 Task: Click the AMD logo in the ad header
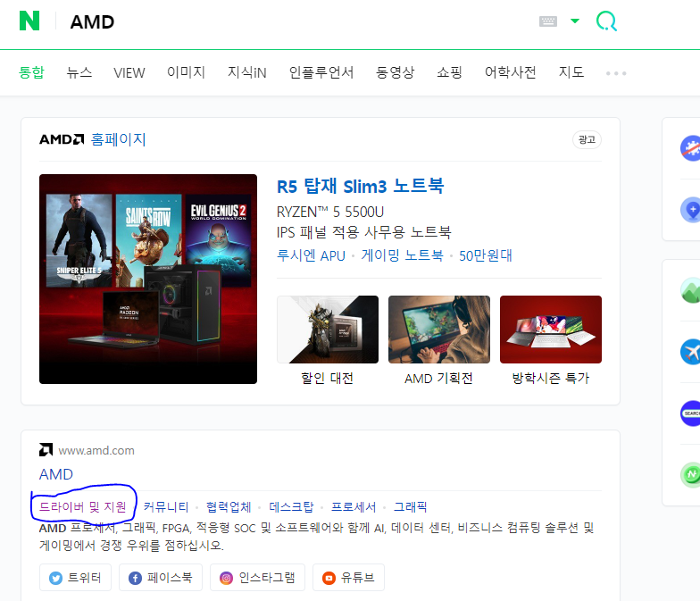tap(62, 139)
